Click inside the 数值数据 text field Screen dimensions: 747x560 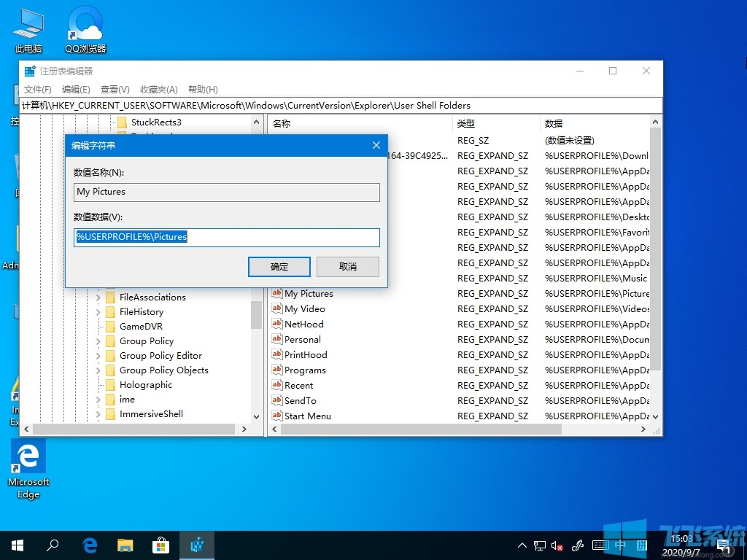click(x=226, y=237)
